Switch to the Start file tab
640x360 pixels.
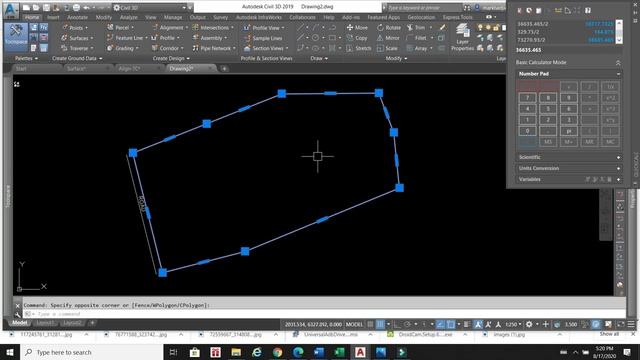[x=21, y=69]
